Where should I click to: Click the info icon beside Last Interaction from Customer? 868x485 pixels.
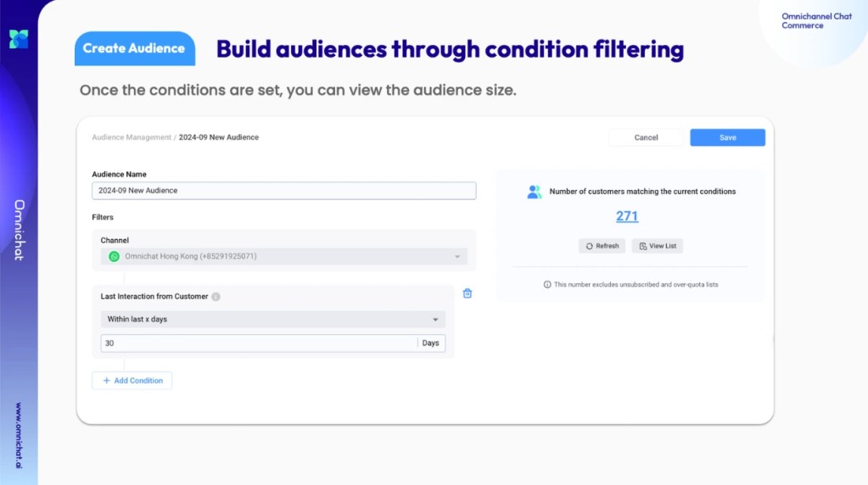(216, 297)
